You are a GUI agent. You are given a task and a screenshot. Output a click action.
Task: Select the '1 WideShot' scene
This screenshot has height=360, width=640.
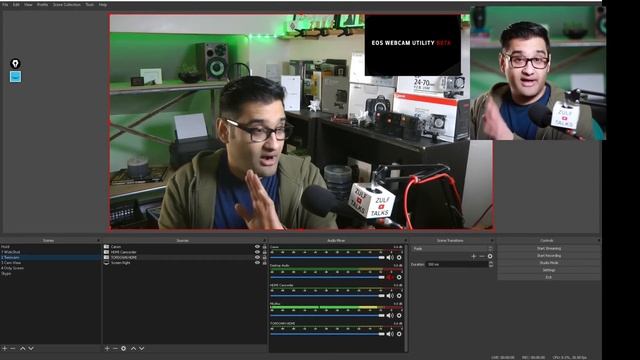(x=50, y=252)
